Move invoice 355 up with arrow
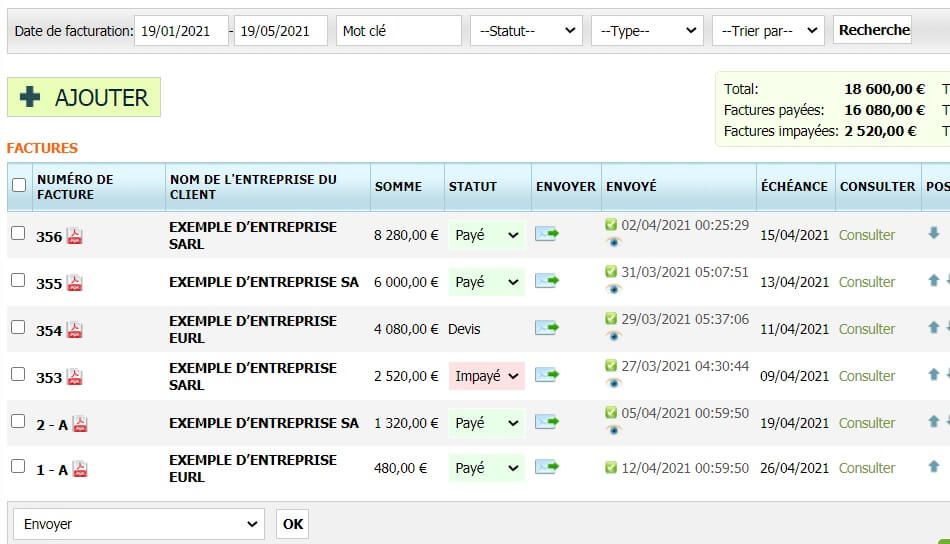950x544 pixels. coord(934,280)
